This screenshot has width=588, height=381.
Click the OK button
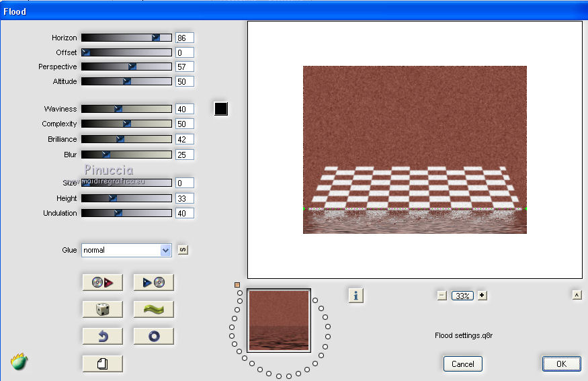pyautogui.click(x=561, y=364)
